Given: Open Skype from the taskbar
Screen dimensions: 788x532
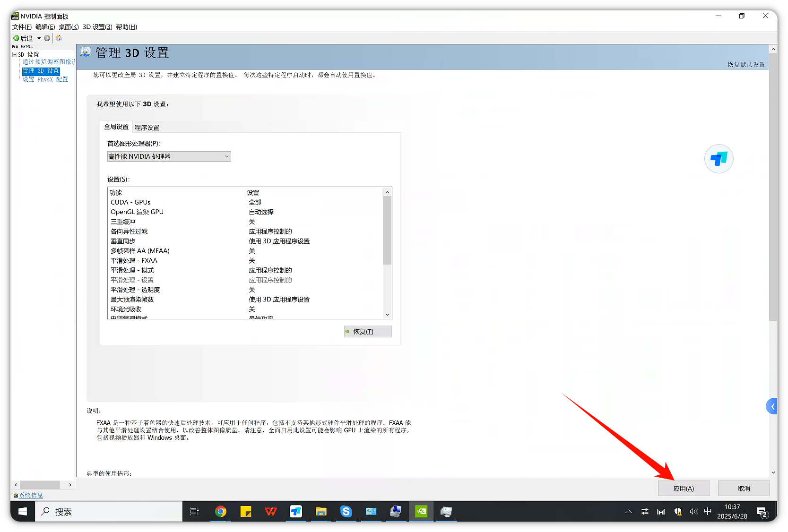Looking at the screenshot, I should coord(346,512).
